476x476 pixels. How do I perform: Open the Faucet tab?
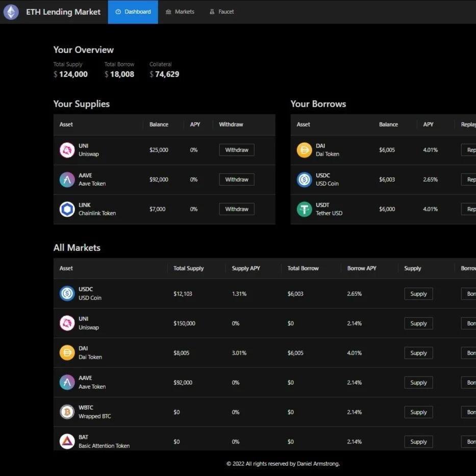point(222,12)
